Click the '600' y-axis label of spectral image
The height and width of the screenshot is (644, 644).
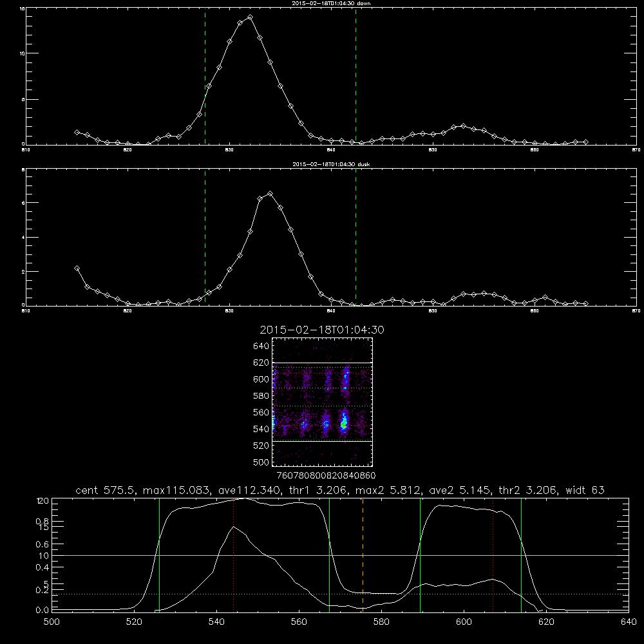[x=261, y=379]
